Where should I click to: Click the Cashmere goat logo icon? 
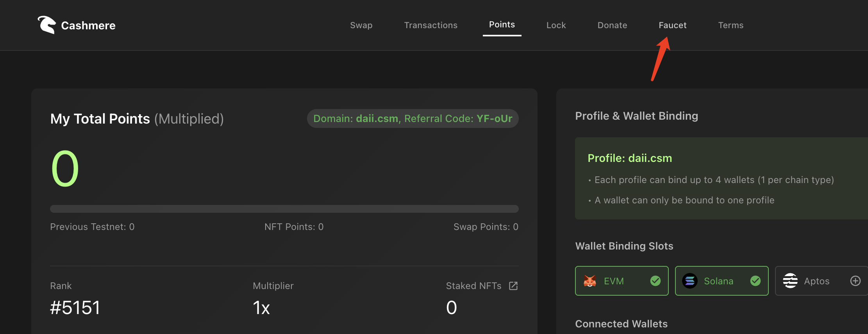47,25
